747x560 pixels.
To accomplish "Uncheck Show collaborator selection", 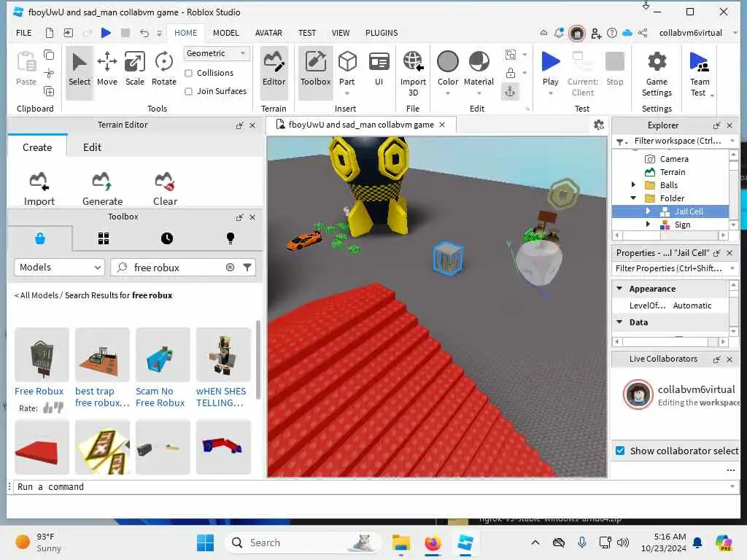I will (x=620, y=451).
